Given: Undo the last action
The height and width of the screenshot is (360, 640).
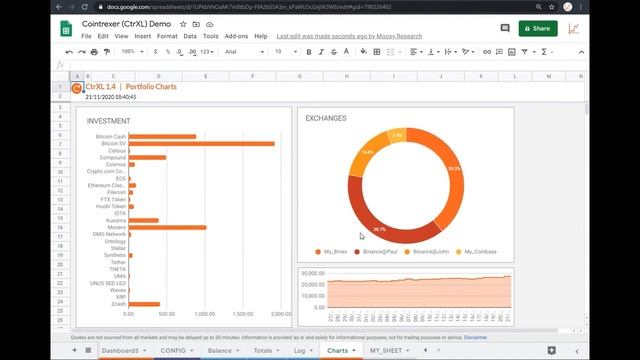Looking at the screenshot, I should click(x=69, y=52).
